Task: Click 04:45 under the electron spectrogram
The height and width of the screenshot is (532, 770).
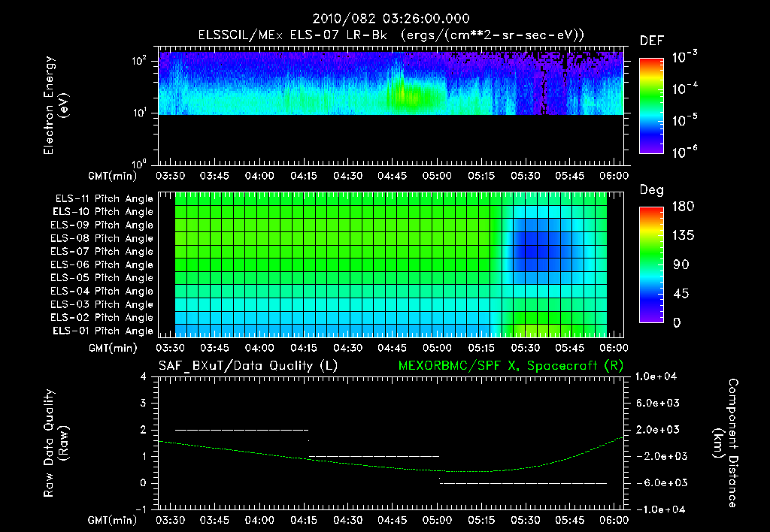Action: 392,176
